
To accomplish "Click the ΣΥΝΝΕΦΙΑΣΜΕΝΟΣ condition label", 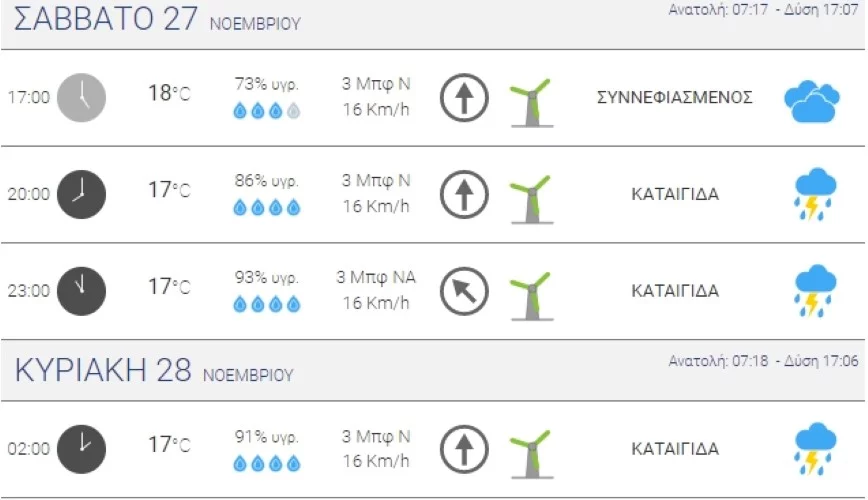I will 674,98.
